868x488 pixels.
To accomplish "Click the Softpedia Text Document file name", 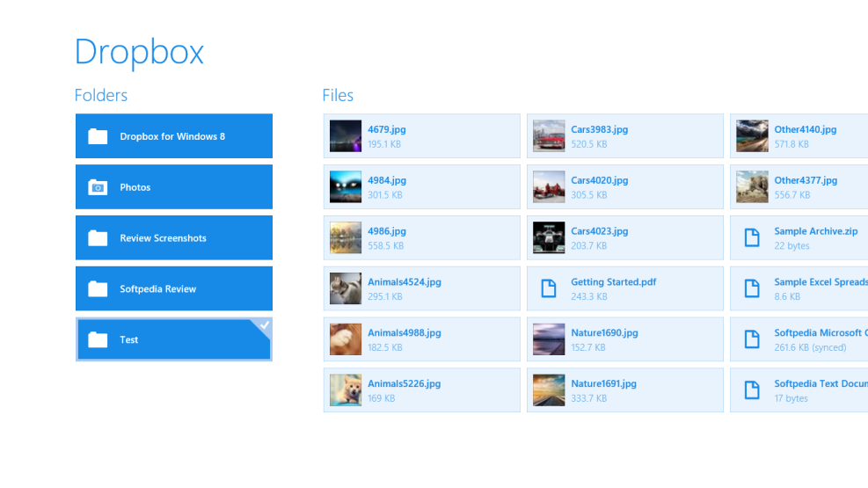I will [821, 384].
